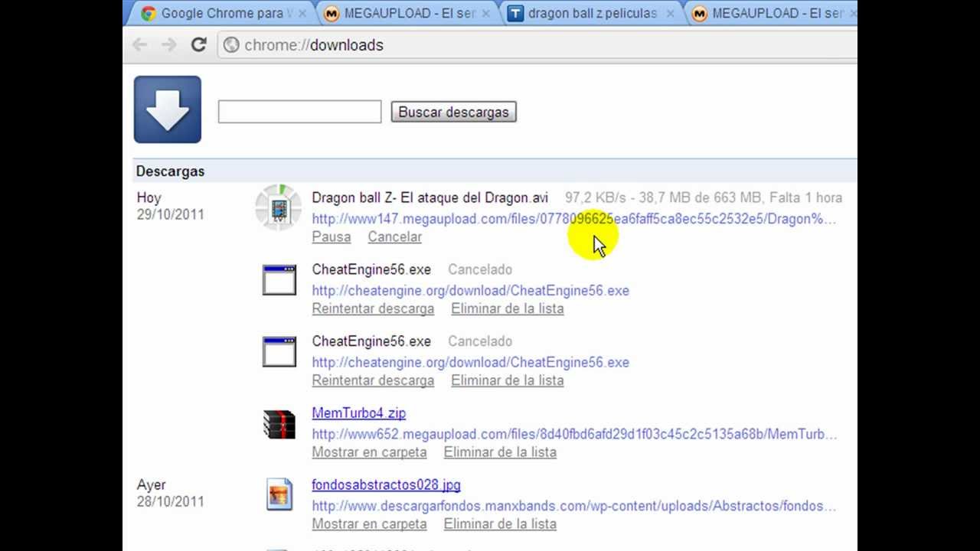Click Reintentar descarga for second CheatEngine56.exe
This screenshot has height=551, width=980.
pyautogui.click(x=373, y=381)
